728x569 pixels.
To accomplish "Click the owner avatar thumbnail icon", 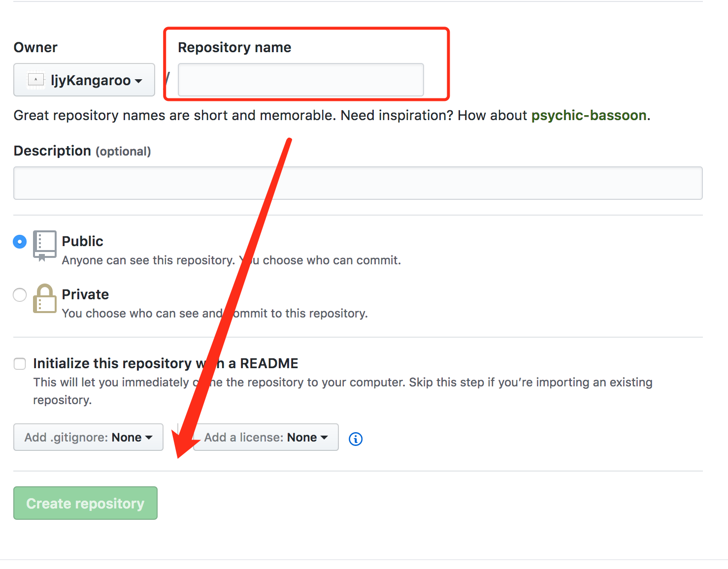I will click(36, 80).
